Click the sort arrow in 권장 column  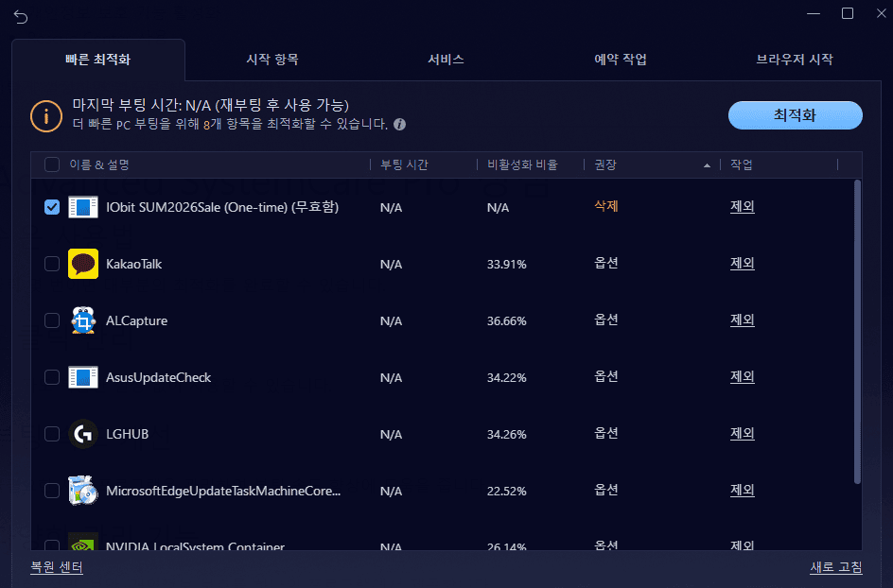coord(707,165)
